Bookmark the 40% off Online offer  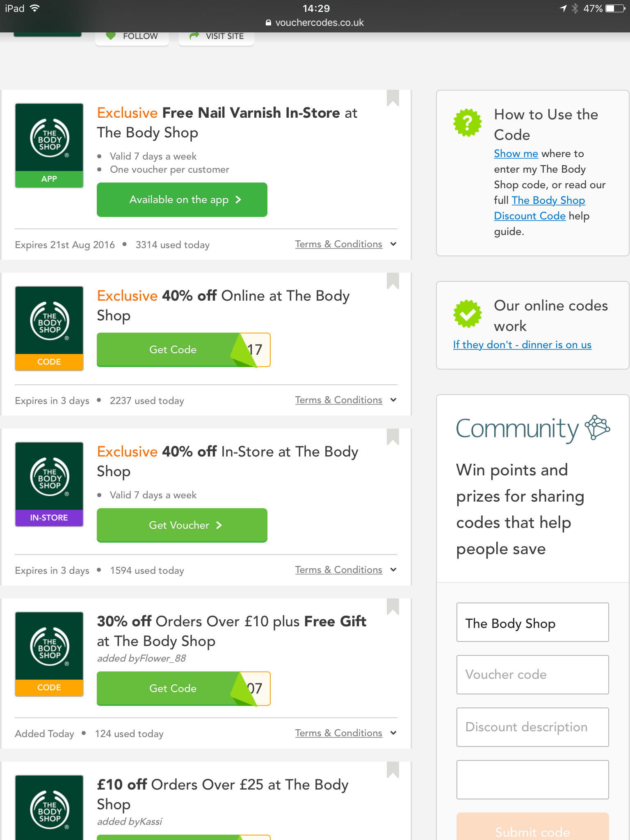(x=393, y=281)
